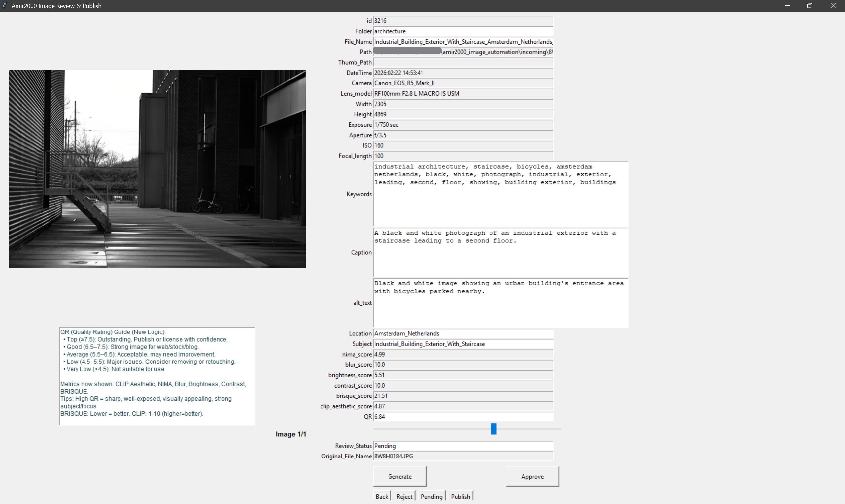The width and height of the screenshot is (845, 504).
Task: Click the Back button
Action: point(382,496)
